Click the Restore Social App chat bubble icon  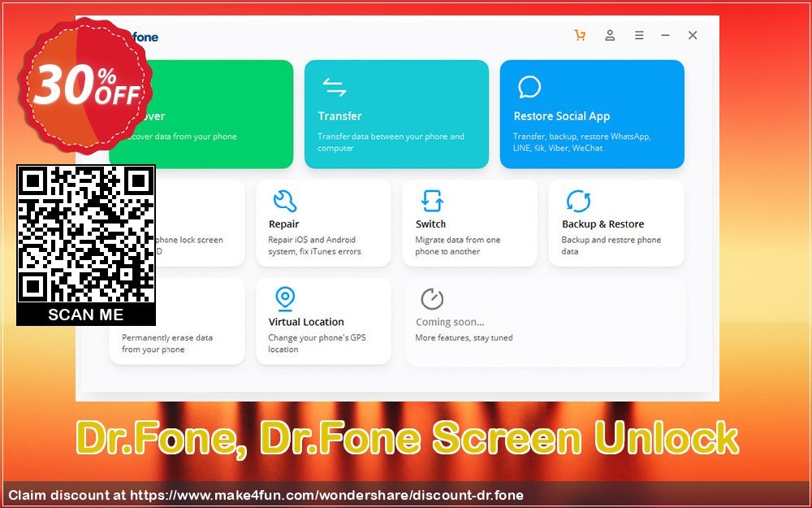(x=529, y=87)
